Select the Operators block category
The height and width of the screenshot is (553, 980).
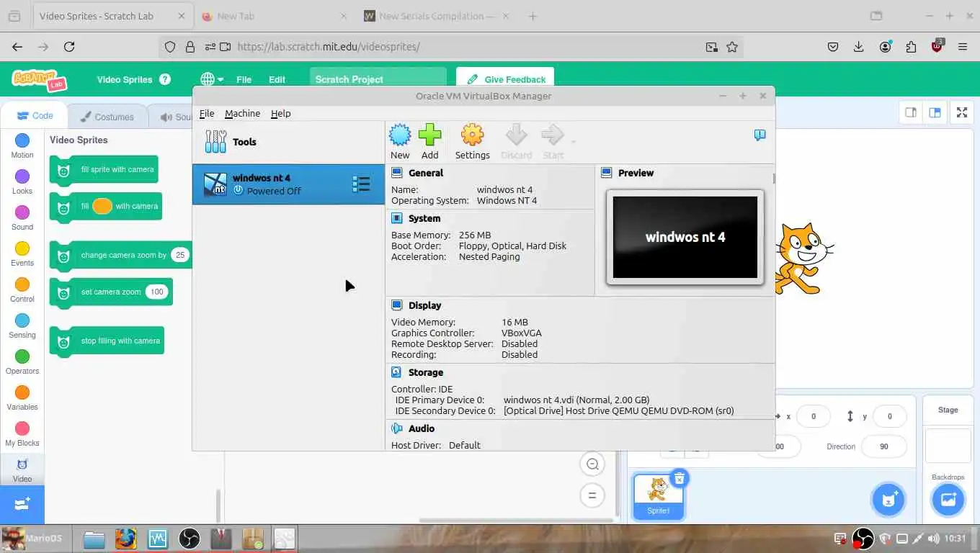click(22, 361)
